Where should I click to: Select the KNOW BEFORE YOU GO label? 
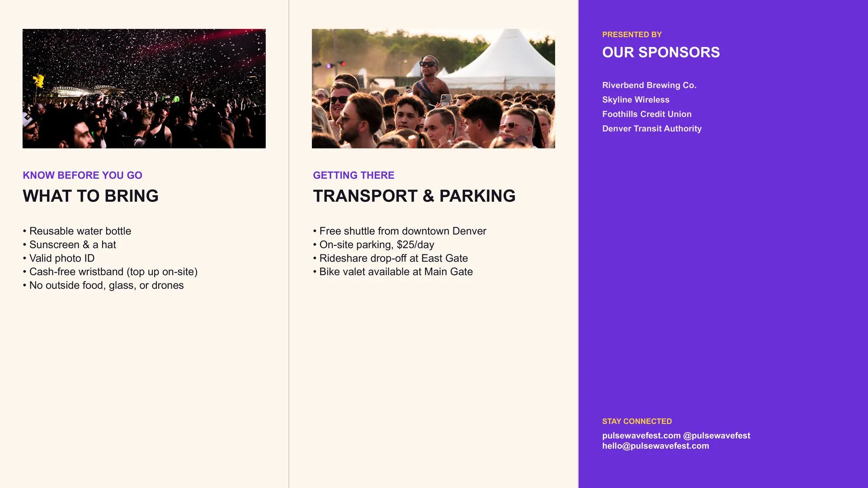point(83,175)
